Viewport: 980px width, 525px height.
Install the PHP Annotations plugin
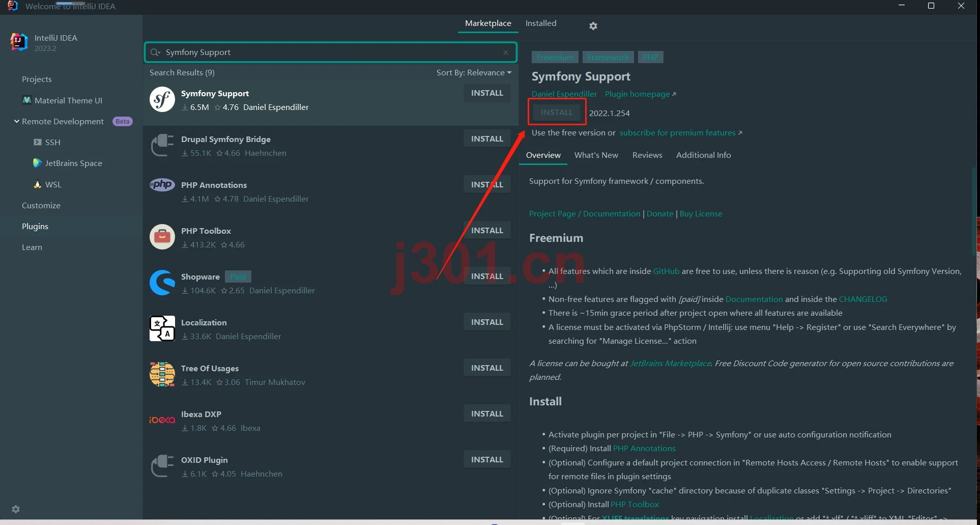pos(487,185)
